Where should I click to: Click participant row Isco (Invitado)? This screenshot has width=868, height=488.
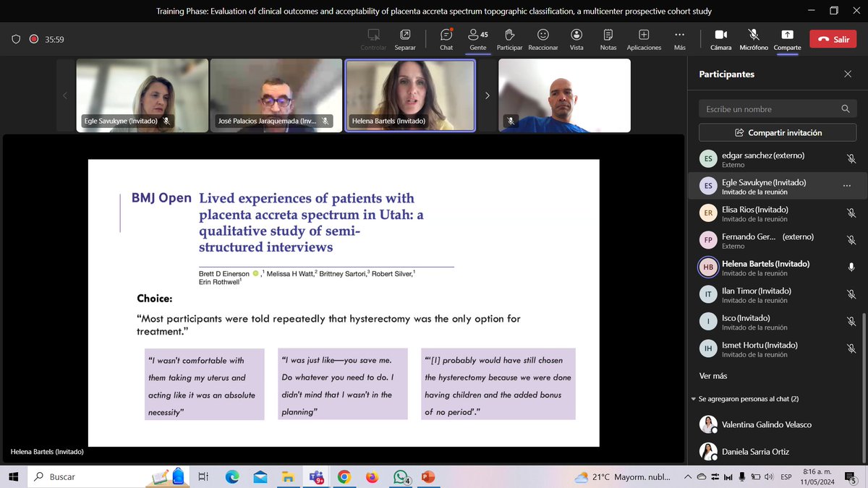pos(778,322)
